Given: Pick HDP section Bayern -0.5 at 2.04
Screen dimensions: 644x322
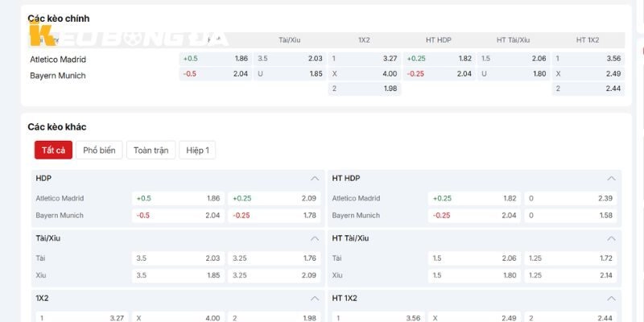Looking at the screenshot, I should point(178,216).
